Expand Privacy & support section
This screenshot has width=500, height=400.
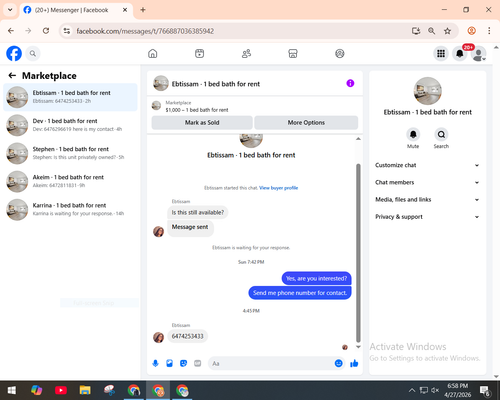427,217
